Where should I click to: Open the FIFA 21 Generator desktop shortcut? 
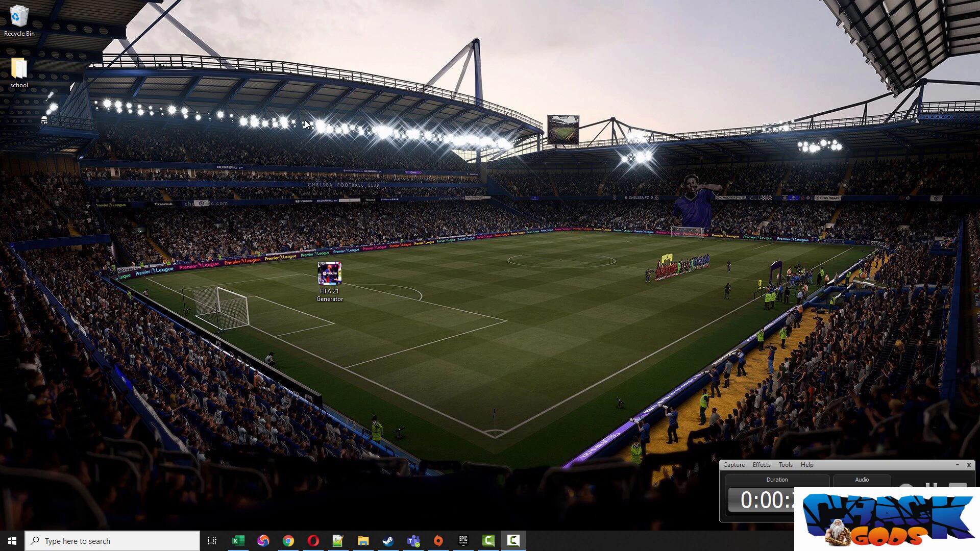[x=329, y=274]
